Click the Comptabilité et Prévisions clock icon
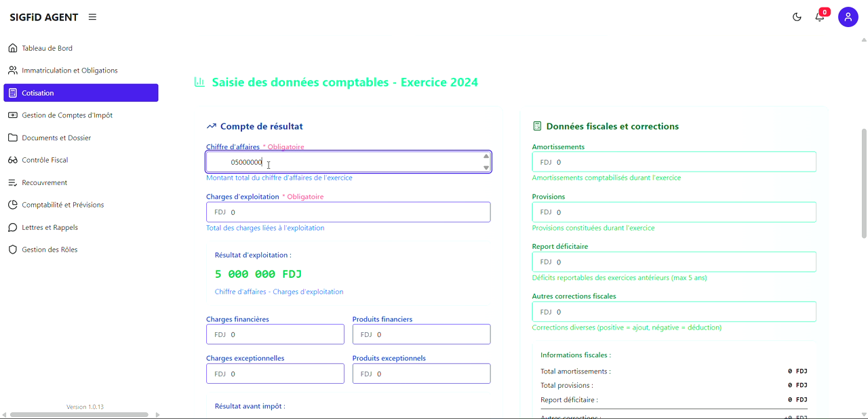Screen dimensions: 868x419 [12, 204]
